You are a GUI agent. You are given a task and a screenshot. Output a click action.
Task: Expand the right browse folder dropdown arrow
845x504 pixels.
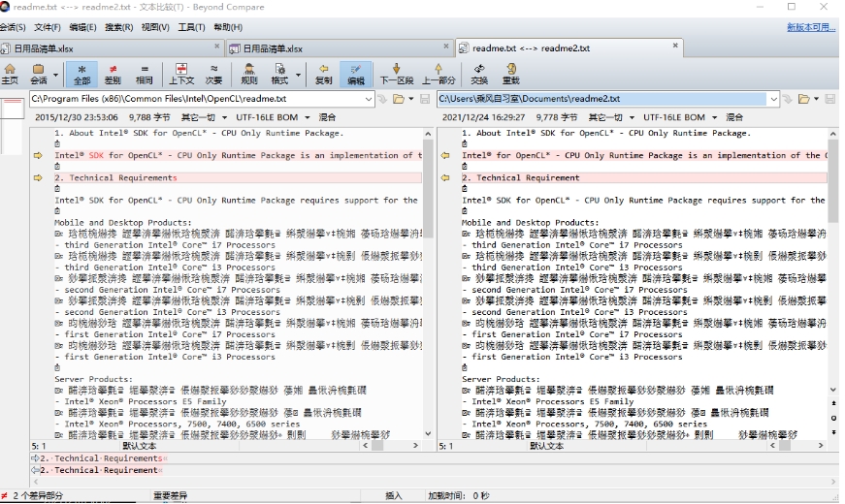click(817, 99)
